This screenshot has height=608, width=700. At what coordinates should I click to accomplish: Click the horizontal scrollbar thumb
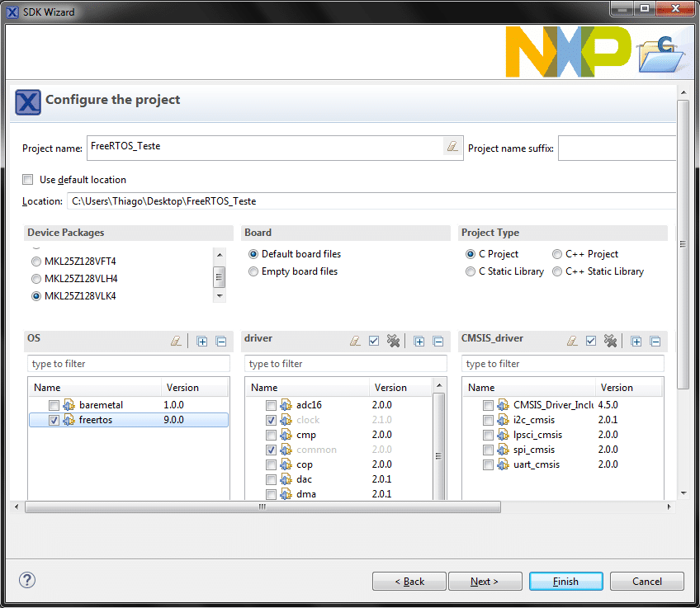click(x=263, y=507)
